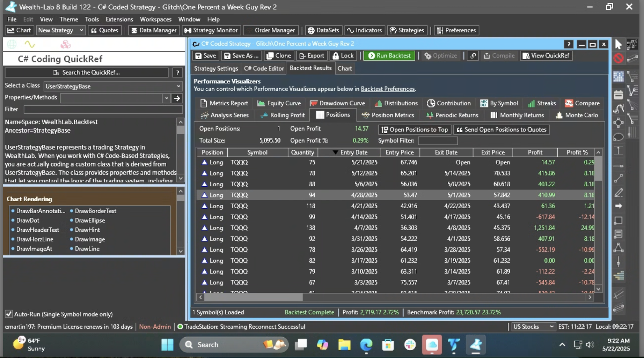Viewport: 644px width, 358px height.
Task: Open the Periodic Returns visualizer tab
Action: (452, 115)
